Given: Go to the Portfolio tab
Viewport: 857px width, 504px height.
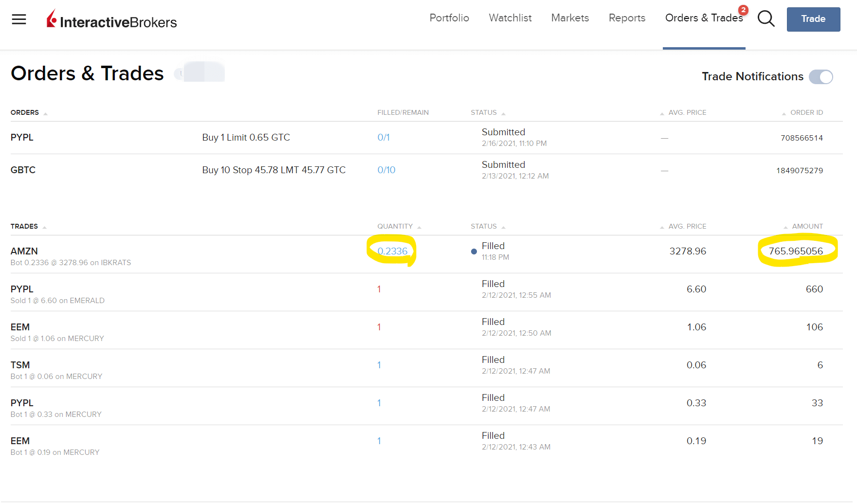Looking at the screenshot, I should tap(449, 18).
